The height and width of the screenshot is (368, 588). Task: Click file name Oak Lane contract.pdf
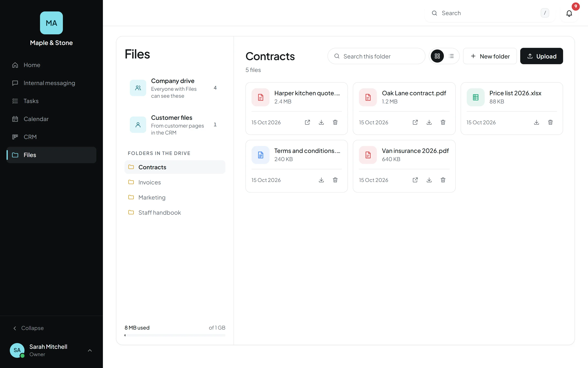[x=414, y=93]
